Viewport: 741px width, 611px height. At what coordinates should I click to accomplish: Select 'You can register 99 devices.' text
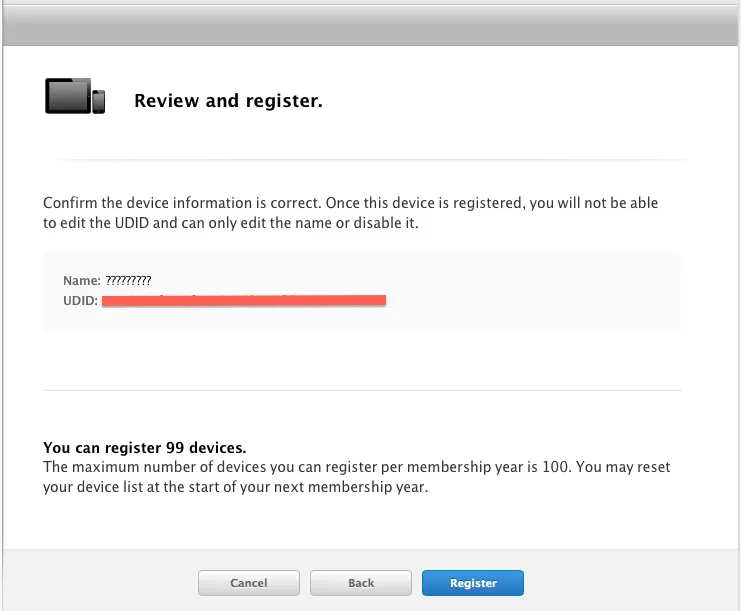click(x=145, y=447)
